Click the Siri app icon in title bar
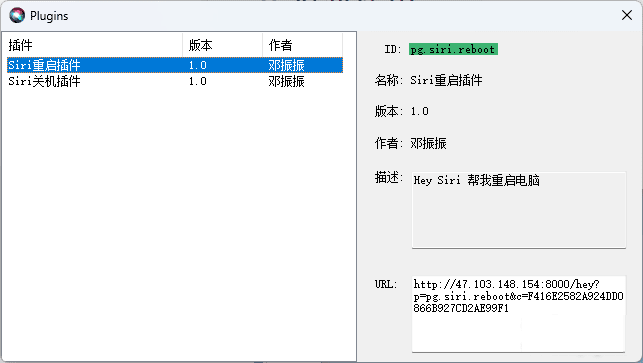The height and width of the screenshot is (363, 643). point(17,16)
